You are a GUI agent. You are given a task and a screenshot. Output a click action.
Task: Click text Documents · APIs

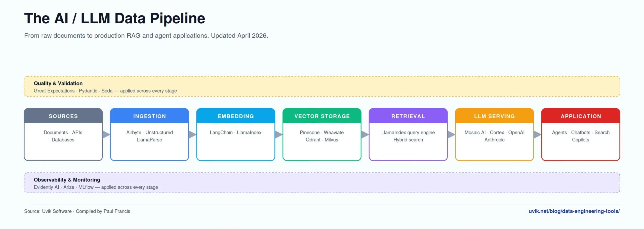pos(63,132)
